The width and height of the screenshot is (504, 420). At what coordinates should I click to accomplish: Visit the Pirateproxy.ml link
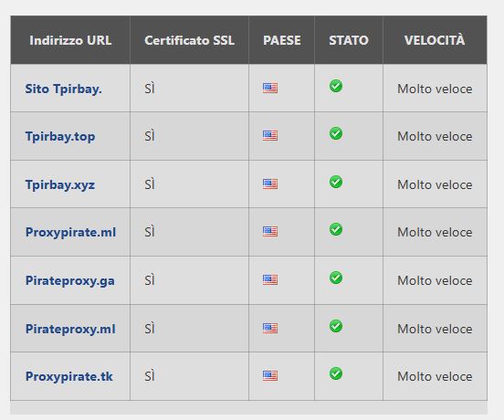click(70, 329)
